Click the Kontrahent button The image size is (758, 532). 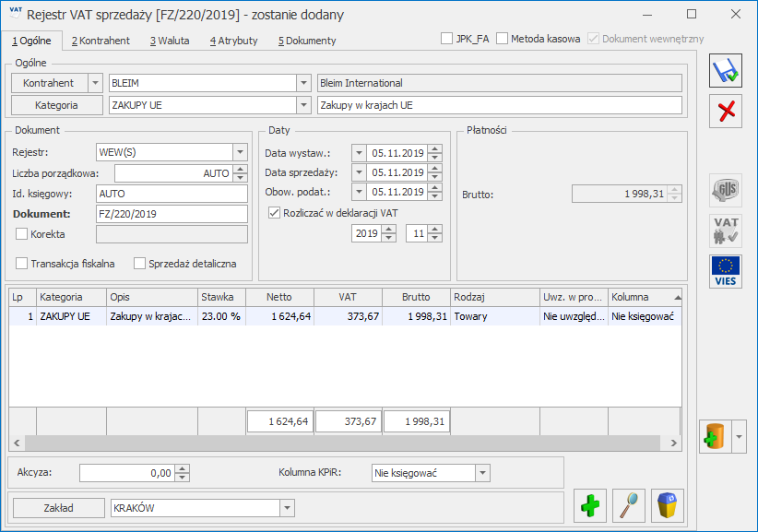point(49,83)
